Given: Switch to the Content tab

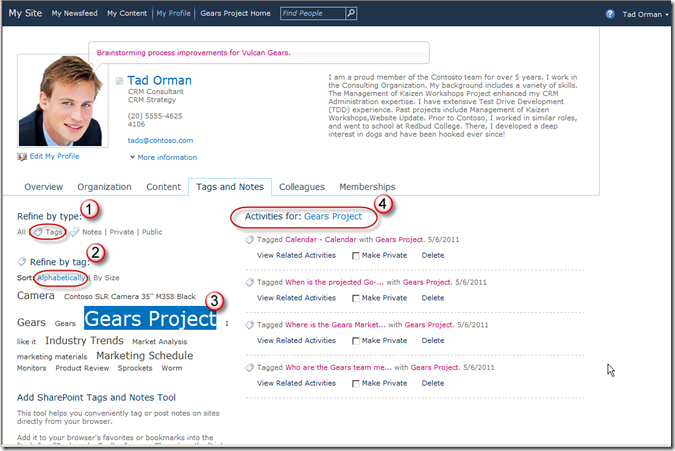Looking at the screenshot, I should [164, 187].
